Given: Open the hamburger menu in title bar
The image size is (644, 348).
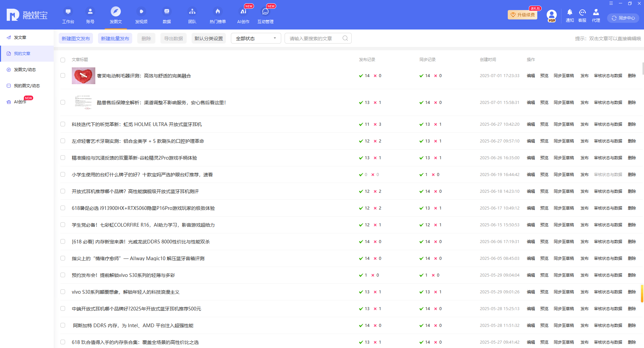Looking at the screenshot, I should coord(611,3).
